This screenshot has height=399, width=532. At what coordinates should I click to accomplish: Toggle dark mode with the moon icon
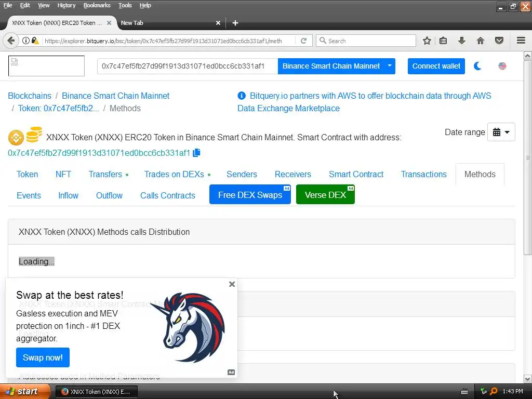478,66
